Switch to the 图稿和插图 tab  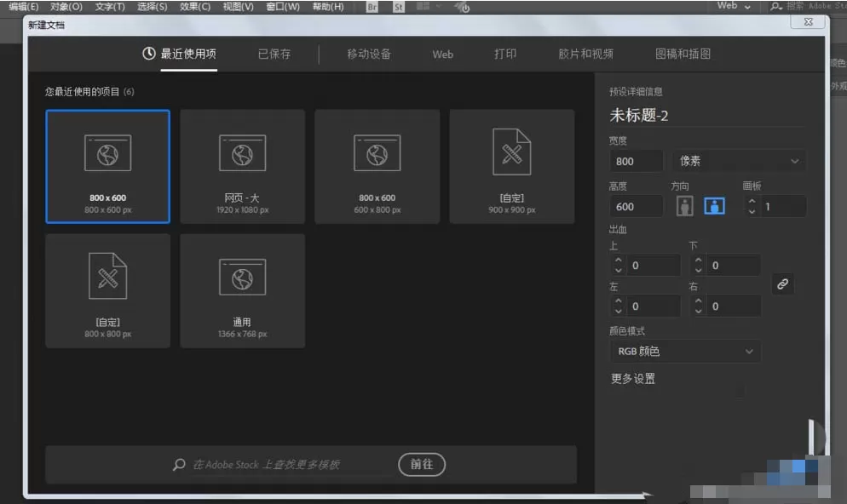click(x=683, y=54)
